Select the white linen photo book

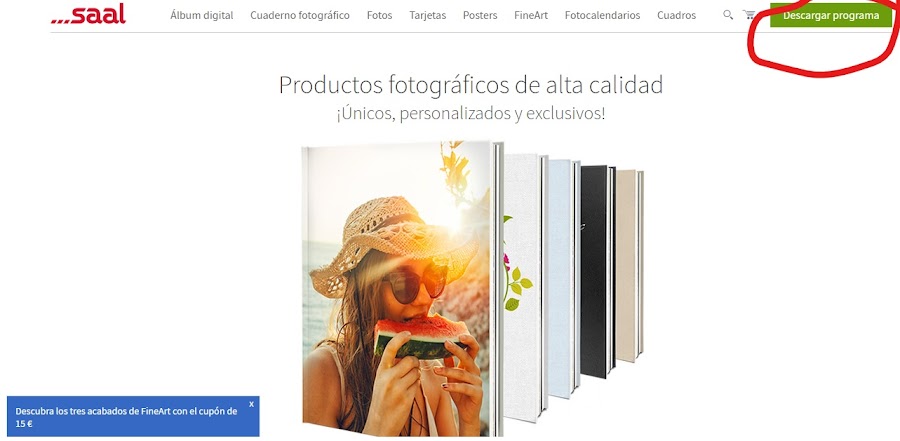click(x=525, y=287)
